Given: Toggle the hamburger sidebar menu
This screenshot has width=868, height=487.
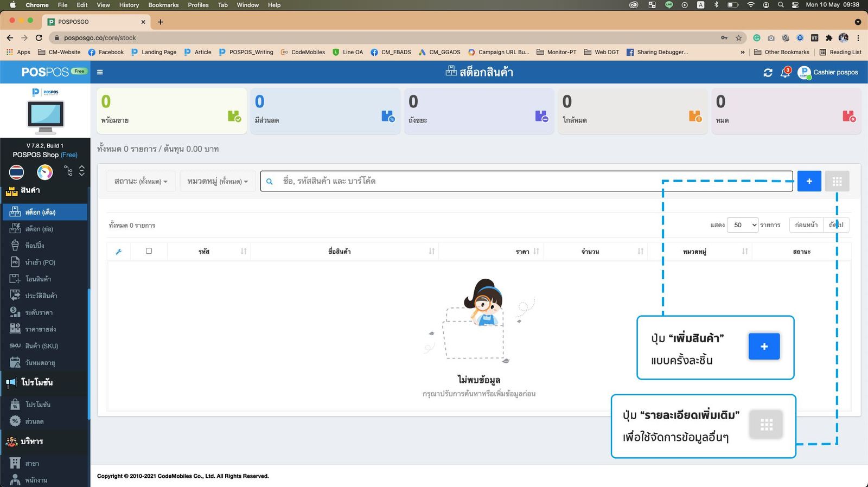Looking at the screenshot, I should (100, 72).
